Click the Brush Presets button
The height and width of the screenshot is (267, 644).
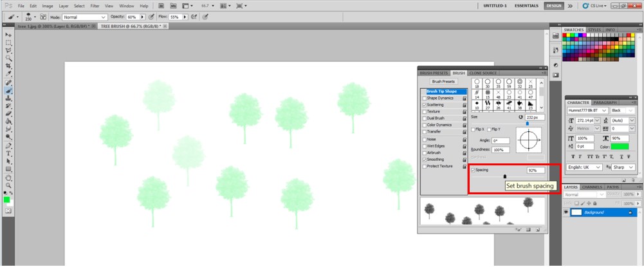pyautogui.click(x=443, y=82)
